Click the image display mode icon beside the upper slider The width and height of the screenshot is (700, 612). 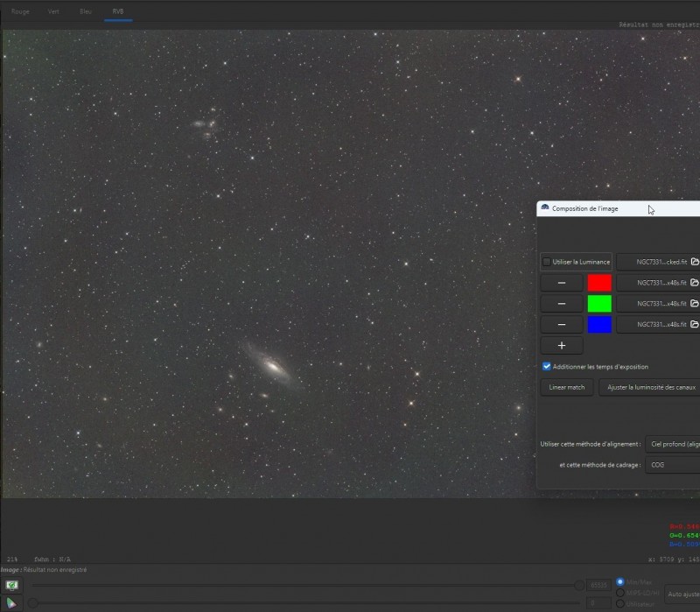tap(11, 585)
